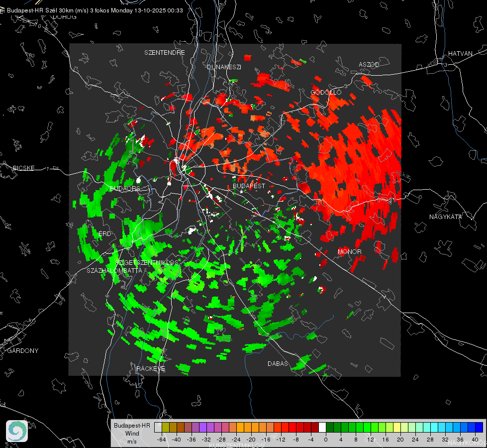Click the NAGYKÁTA town label
This screenshot has width=487, height=448.
(446, 217)
